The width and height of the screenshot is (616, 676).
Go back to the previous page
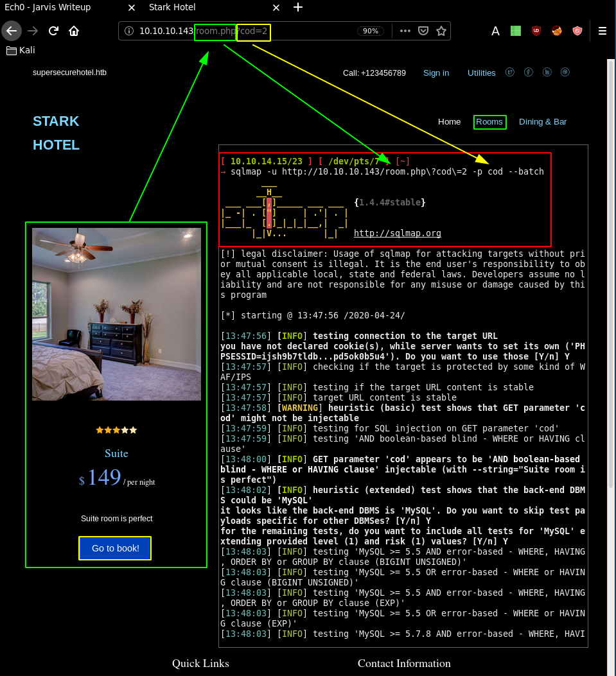pos(12,31)
